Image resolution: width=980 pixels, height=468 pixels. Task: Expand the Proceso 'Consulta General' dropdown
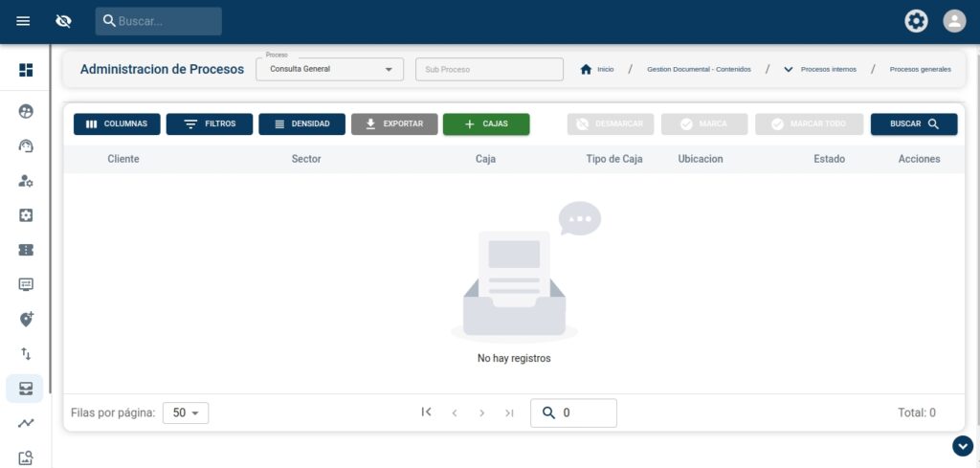coord(330,70)
